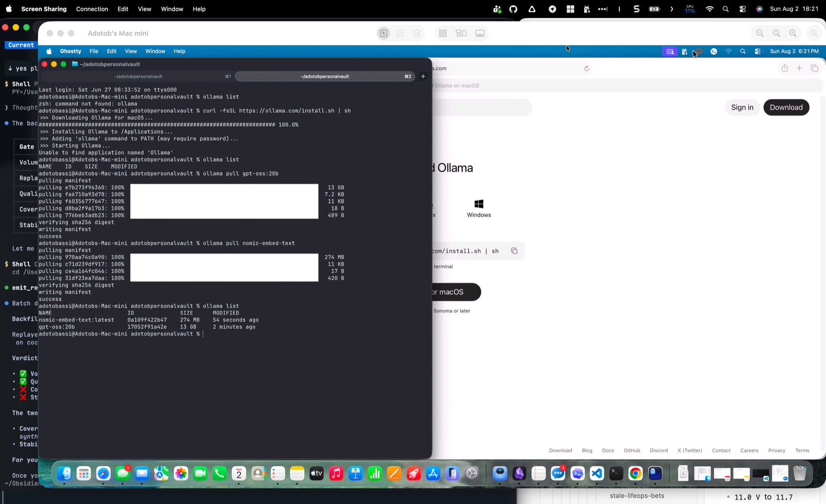
Task: Click the Windows logo download option
Action: 479,208
